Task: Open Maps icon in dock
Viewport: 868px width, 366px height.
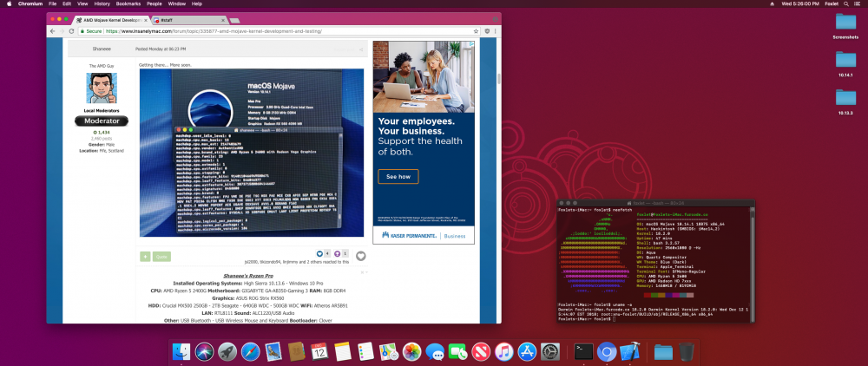Action: (389, 351)
